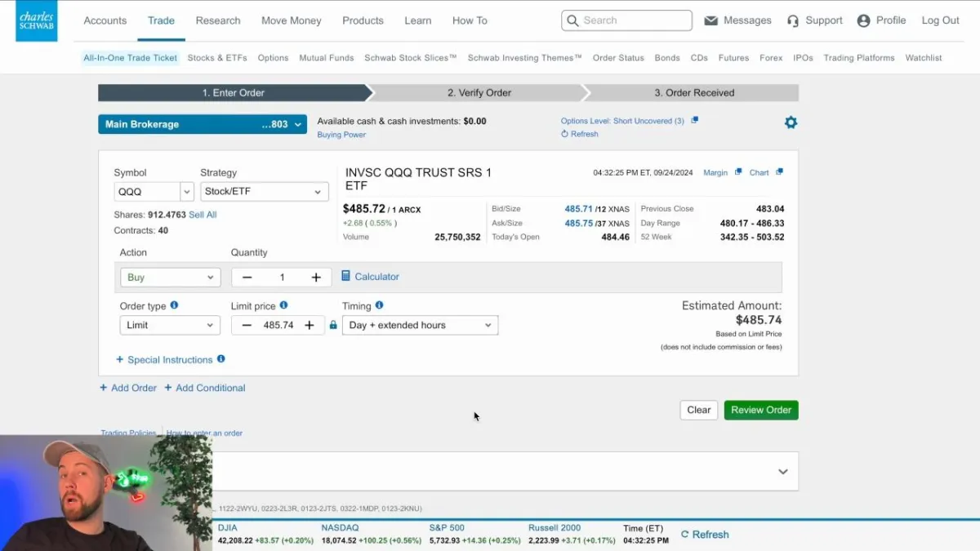Click pop-out icon beside Options Level
This screenshot has height=551, width=980.
695,120
